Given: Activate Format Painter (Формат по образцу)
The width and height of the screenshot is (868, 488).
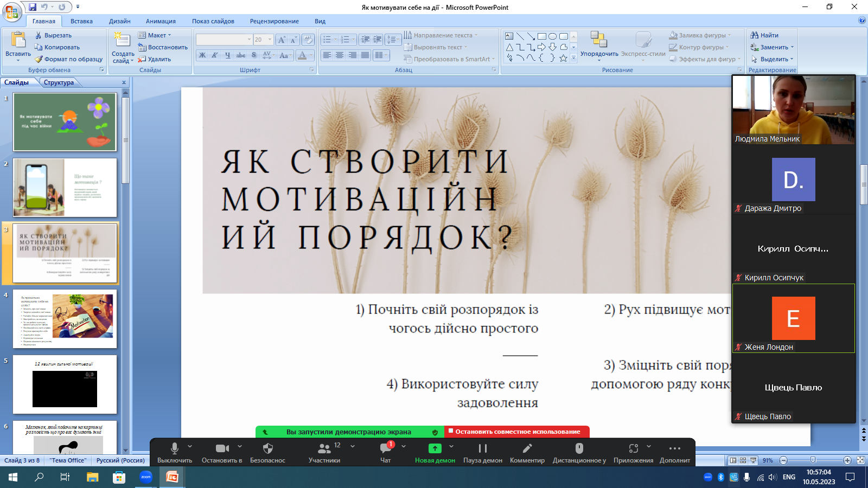Looking at the screenshot, I should 68,59.
